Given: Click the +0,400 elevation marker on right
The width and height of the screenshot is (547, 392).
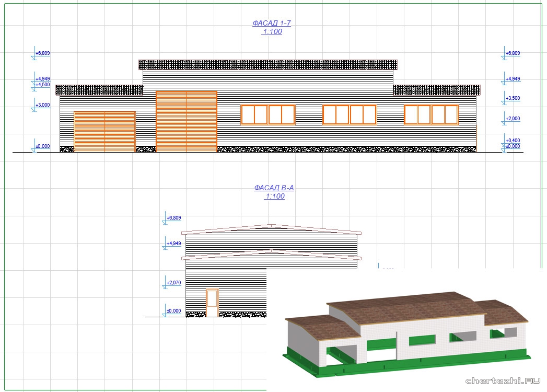Looking at the screenshot, I should click(x=513, y=141).
